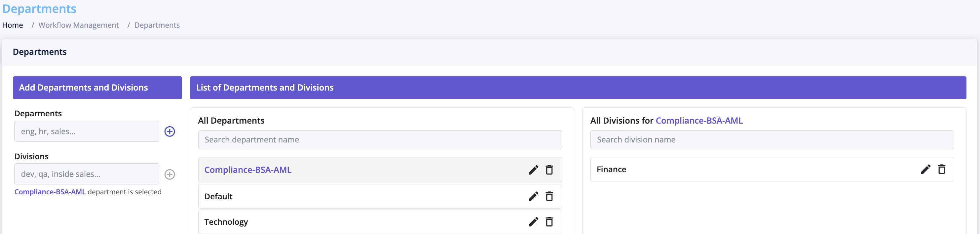Delete the Compliance-BSA-AML department via trash icon
Image resolution: width=980 pixels, height=234 pixels.
tap(549, 170)
